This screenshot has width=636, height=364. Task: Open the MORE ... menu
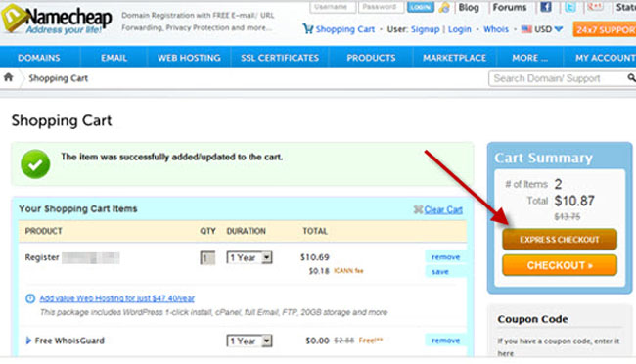[x=529, y=58]
